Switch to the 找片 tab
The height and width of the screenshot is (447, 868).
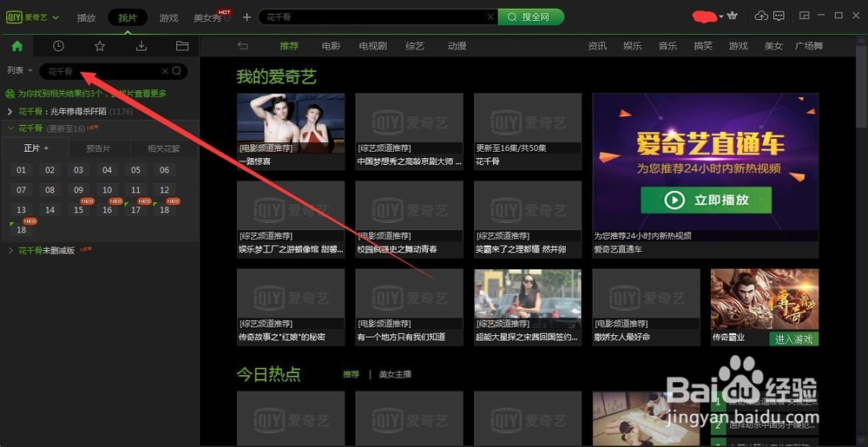click(x=128, y=17)
